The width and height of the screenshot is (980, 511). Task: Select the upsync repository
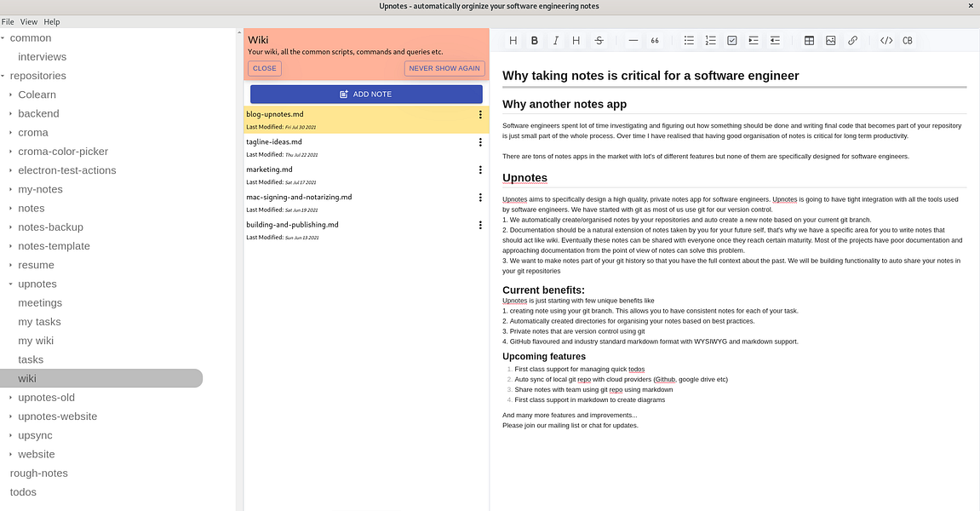pos(35,435)
